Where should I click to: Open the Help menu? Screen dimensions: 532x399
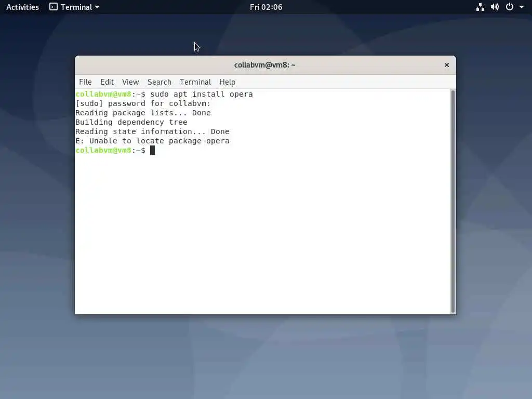coord(227,82)
